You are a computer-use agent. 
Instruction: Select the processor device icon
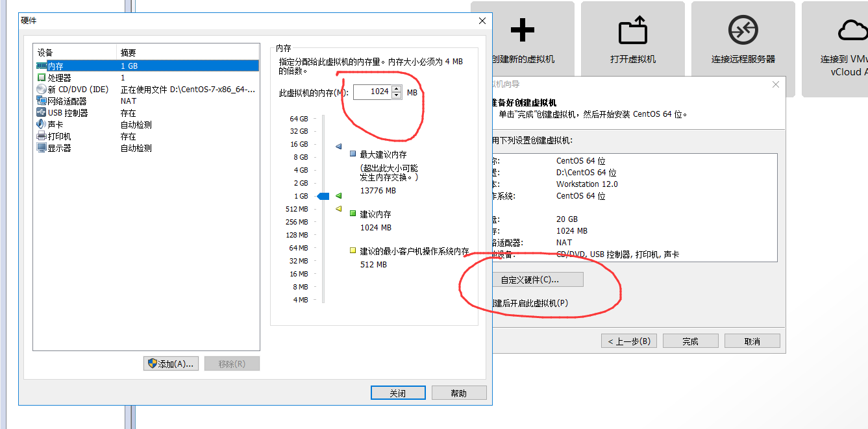coord(42,78)
